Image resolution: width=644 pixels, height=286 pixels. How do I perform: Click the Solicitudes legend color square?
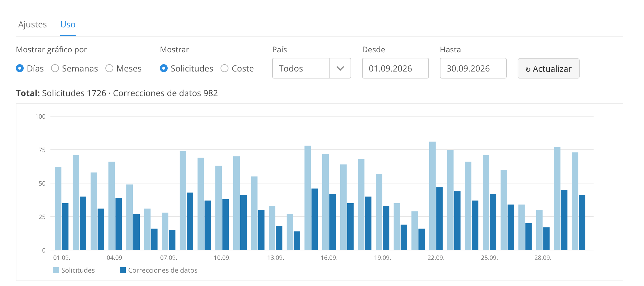pyautogui.click(x=56, y=270)
